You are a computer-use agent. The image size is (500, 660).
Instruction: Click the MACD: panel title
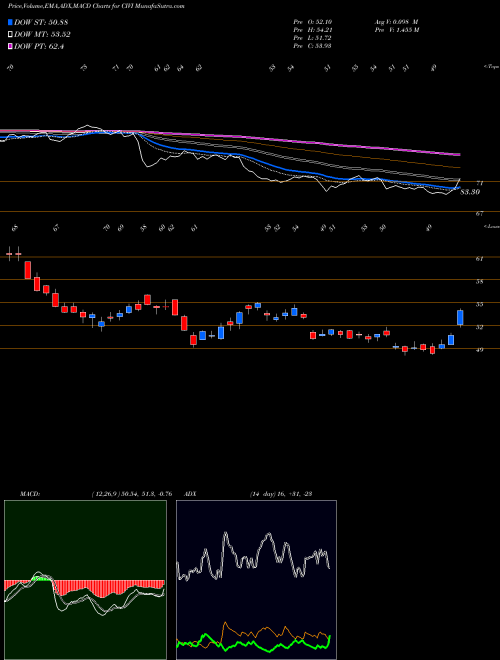point(29,494)
